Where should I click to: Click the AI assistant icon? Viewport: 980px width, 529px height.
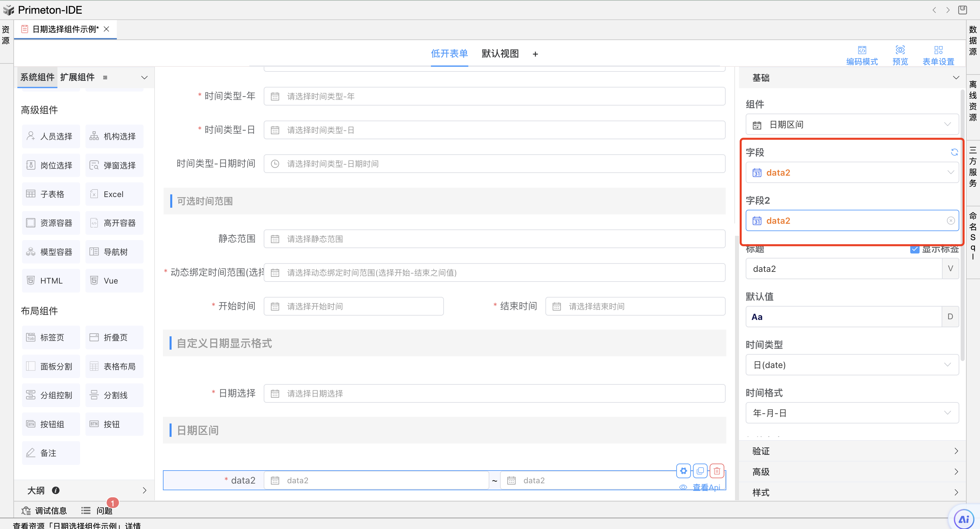(964, 519)
